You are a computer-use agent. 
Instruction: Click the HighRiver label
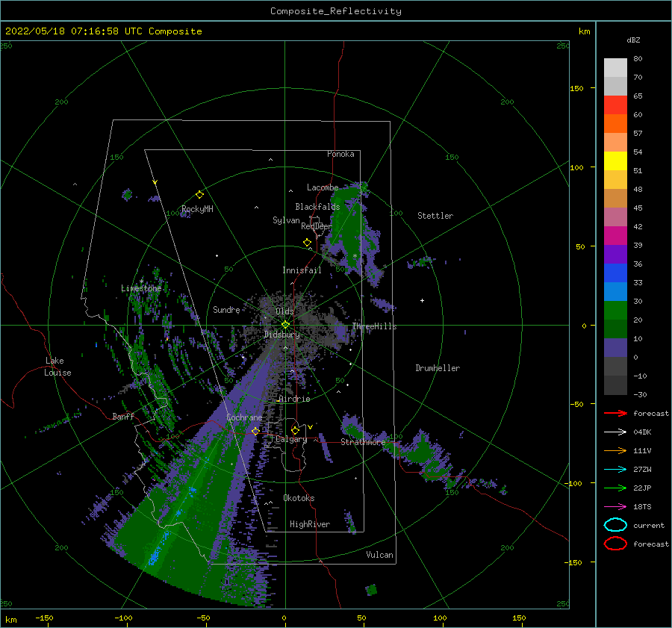[x=310, y=524]
